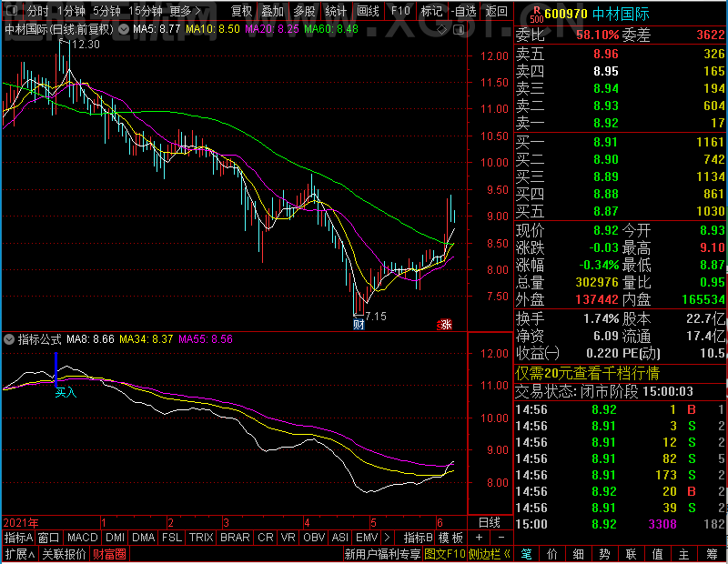Switch indicator to ASI

(x=339, y=538)
